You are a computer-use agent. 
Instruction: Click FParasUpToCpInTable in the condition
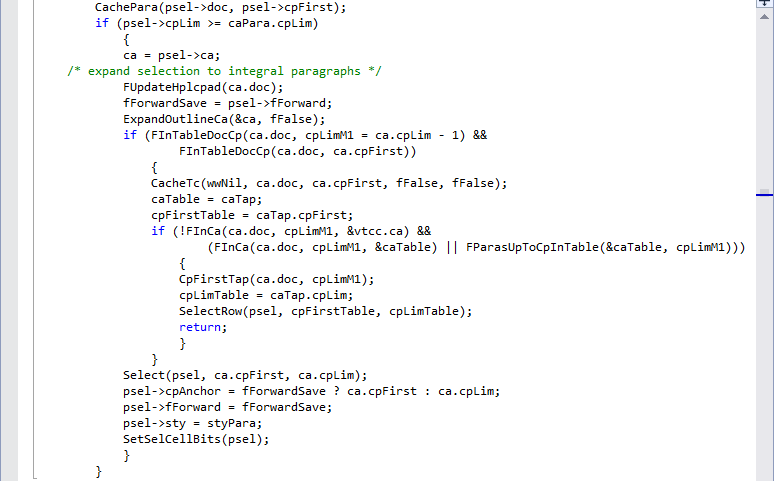tap(533, 247)
